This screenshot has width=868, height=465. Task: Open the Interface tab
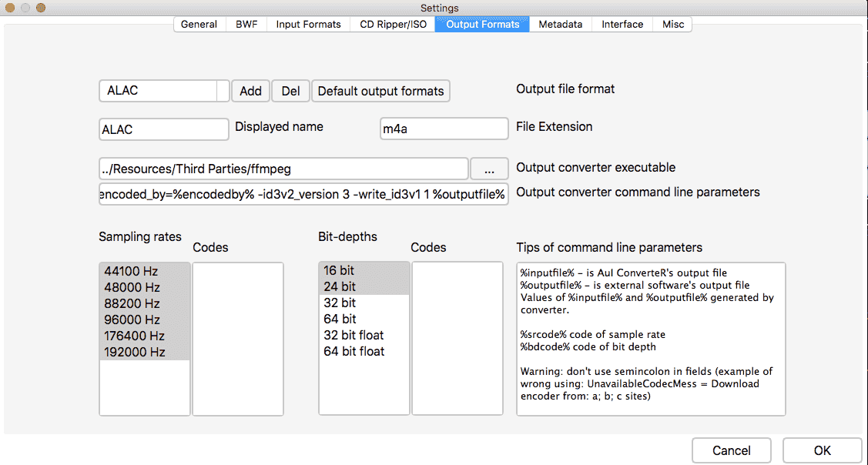tap(622, 25)
